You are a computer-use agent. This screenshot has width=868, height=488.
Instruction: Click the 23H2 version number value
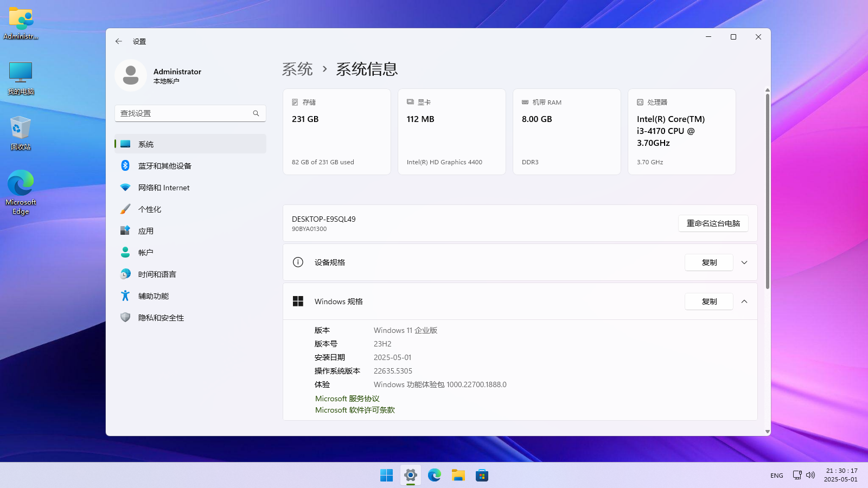(x=382, y=344)
